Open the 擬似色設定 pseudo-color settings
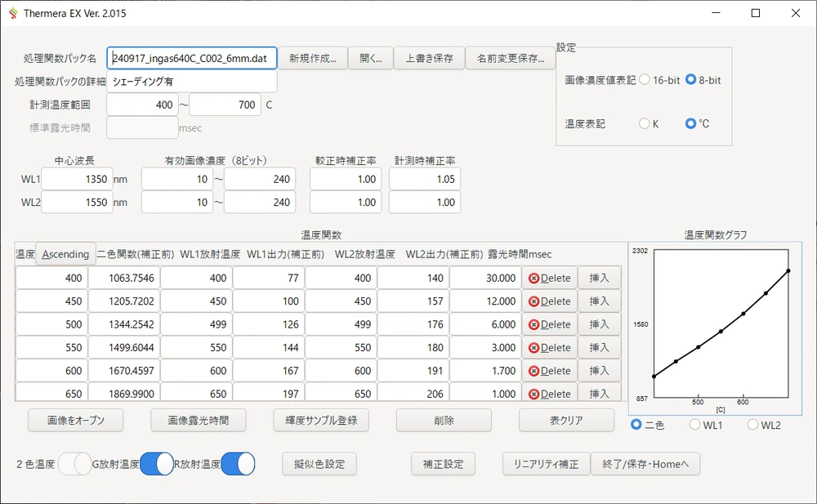Image resolution: width=817 pixels, height=504 pixels. (319, 464)
